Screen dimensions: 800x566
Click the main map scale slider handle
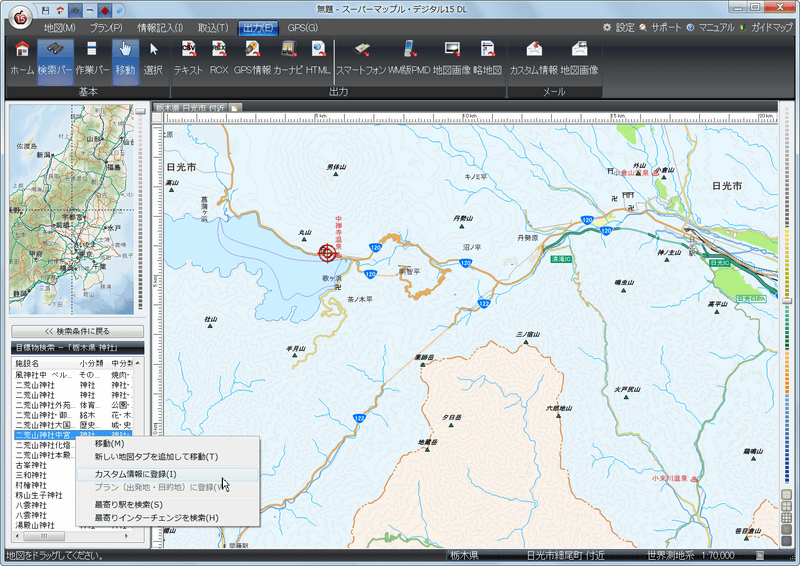pos(787,301)
